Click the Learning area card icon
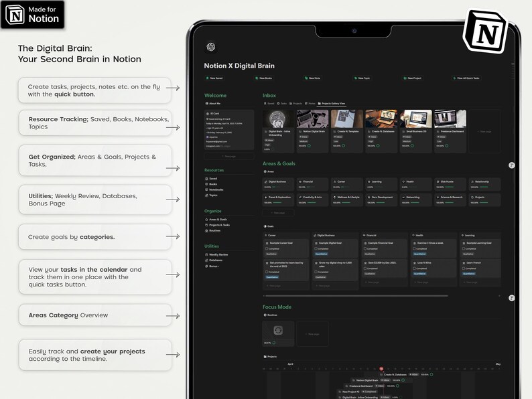The width and height of the screenshot is (532, 399). 369,181
